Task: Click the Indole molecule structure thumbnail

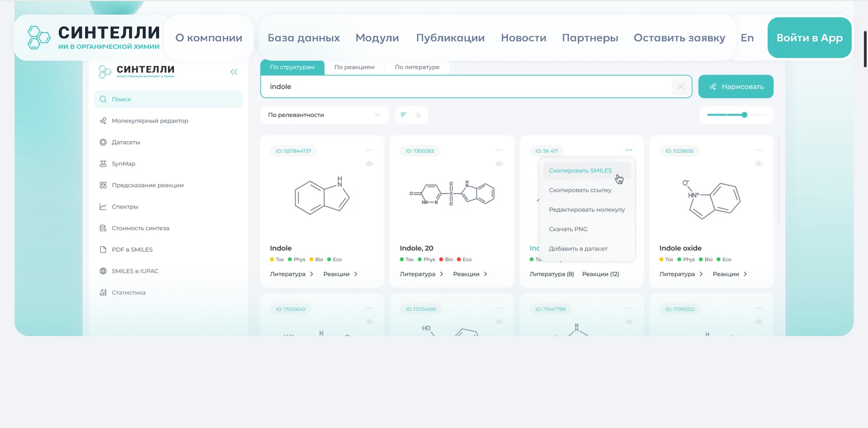Action: (x=322, y=196)
